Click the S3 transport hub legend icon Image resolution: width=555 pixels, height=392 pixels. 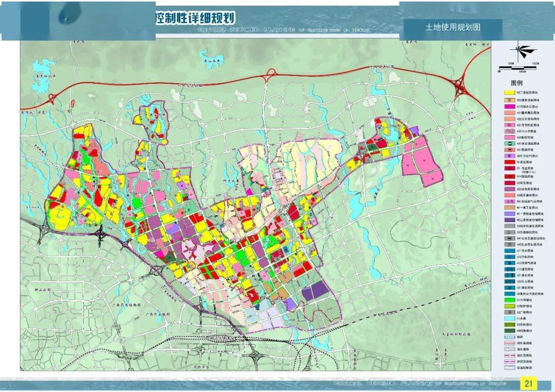click(509, 232)
